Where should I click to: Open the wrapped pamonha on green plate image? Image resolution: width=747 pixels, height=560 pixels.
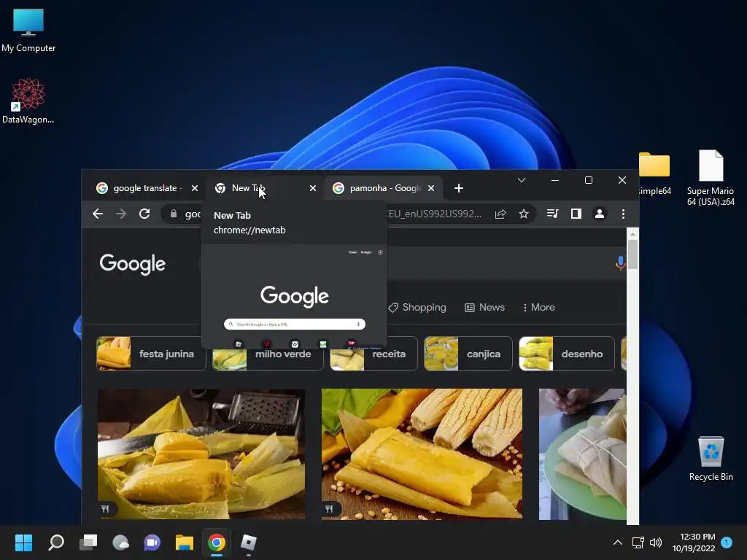pyautogui.click(x=582, y=454)
